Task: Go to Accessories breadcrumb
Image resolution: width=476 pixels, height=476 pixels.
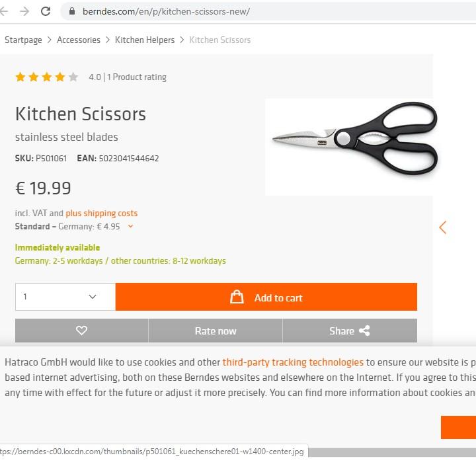Action: click(x=79, y=40)
